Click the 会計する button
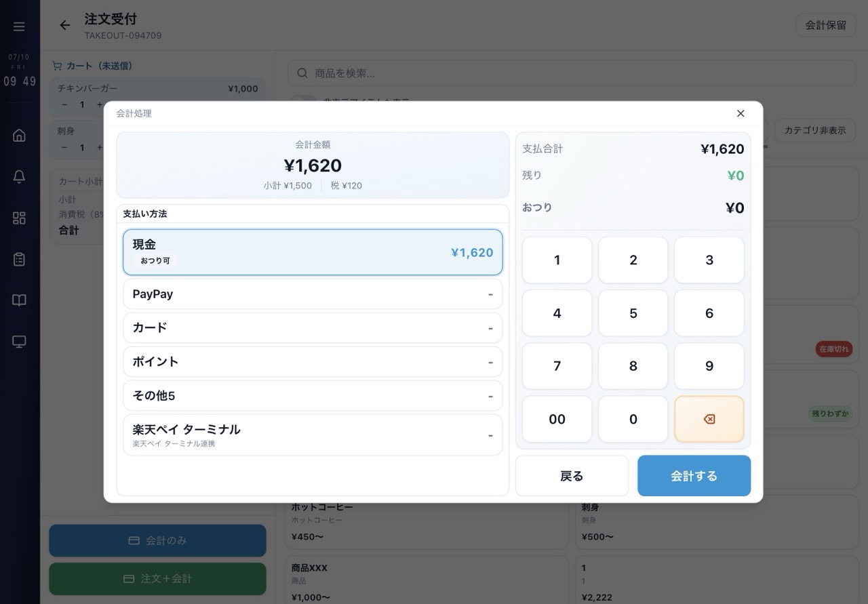 (694, 476)
